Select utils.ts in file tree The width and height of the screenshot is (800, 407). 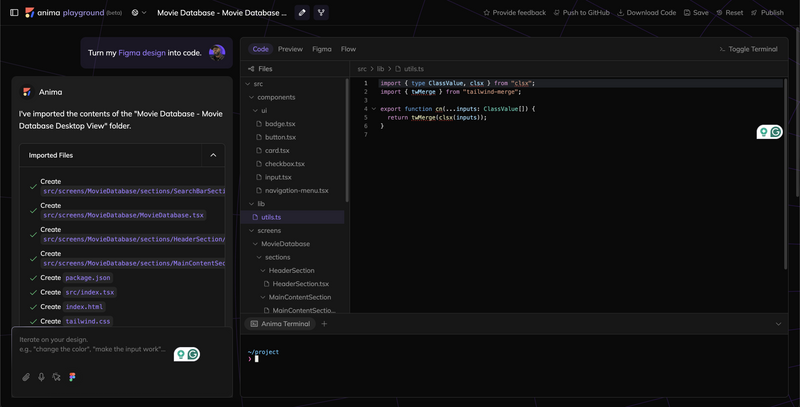click(x=293, y=217)
